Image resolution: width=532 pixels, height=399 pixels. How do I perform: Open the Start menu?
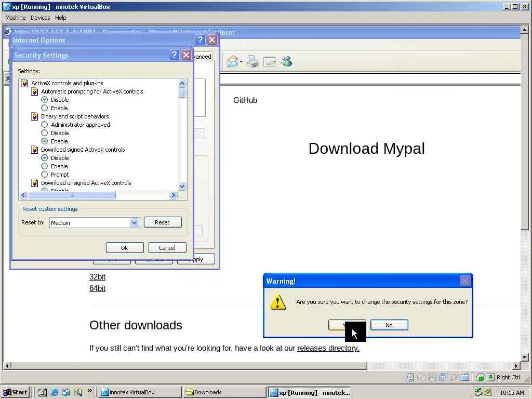click(x=16, y=392)
